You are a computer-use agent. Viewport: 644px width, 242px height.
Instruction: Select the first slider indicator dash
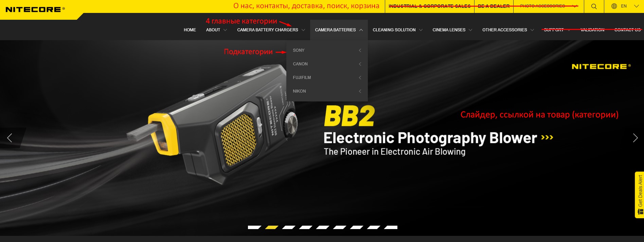254,227
